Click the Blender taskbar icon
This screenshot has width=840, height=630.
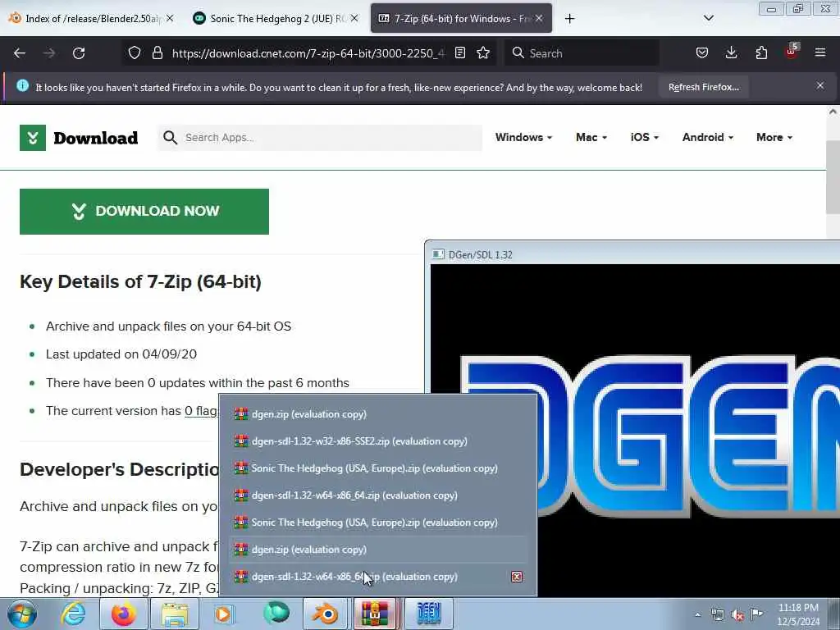326,614
